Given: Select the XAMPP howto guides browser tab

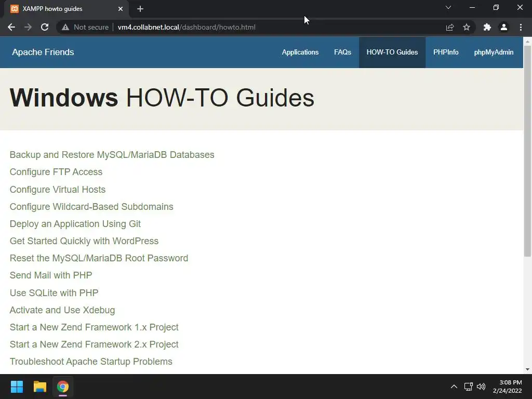Looking at the screenshot, I should [x=66, y=9].
